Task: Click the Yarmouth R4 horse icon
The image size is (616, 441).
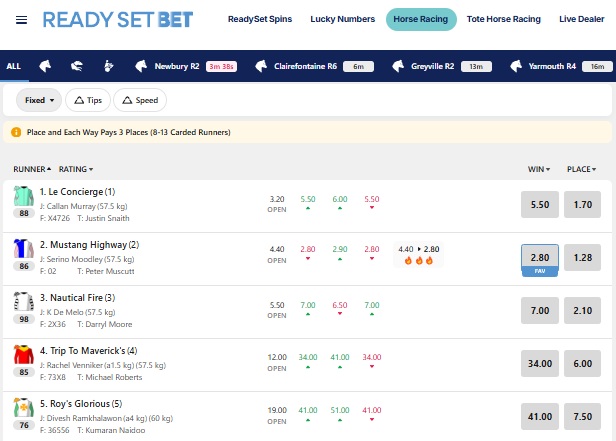Action: click(516, 66)
